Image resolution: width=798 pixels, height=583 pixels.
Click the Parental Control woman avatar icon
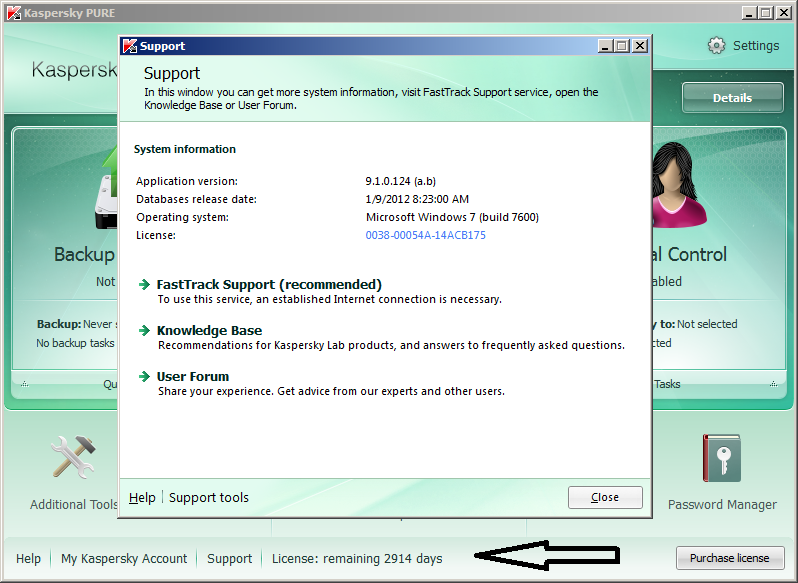(x=678, y=185)
